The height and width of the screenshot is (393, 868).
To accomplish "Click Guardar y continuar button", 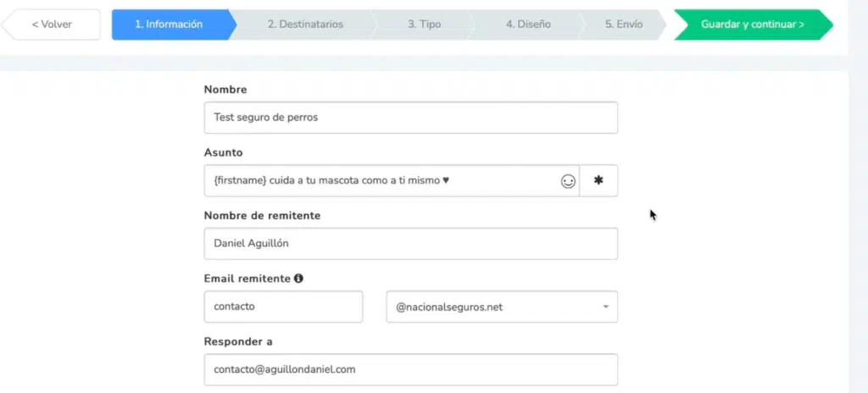I will tap(753, 25).
